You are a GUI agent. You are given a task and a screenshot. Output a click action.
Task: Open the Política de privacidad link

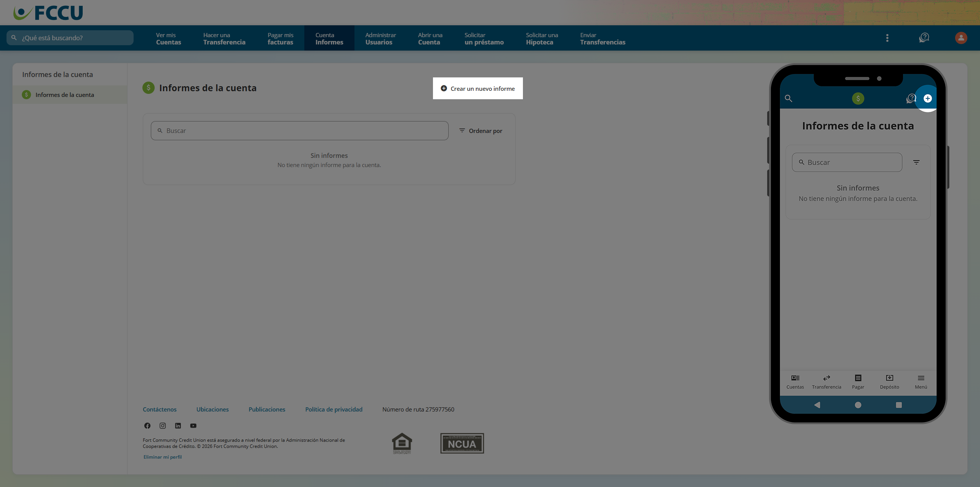click(334, 409)
